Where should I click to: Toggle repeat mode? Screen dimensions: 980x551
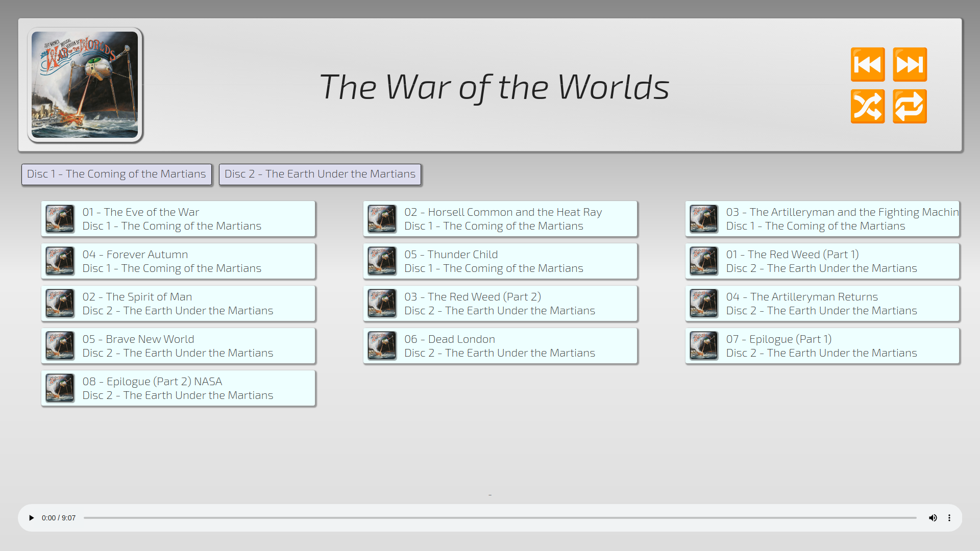pyautogui.click(x=910, y=107)
